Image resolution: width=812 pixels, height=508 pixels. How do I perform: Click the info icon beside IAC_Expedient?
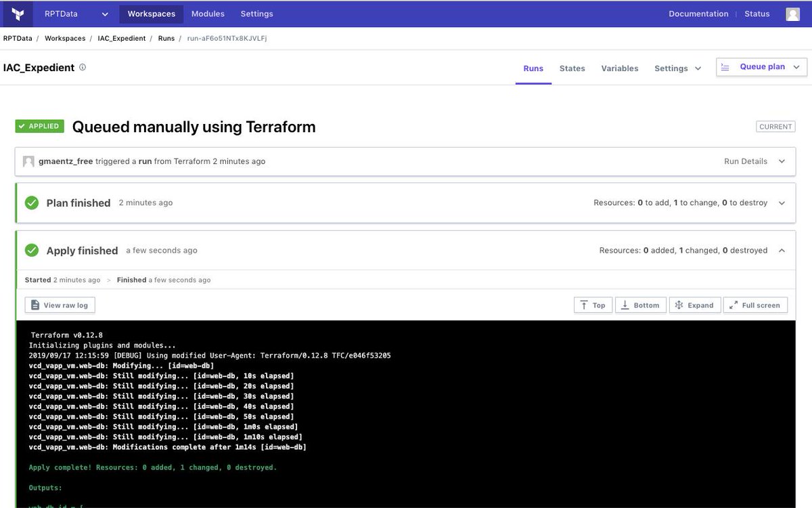click(x=83, y=68)
